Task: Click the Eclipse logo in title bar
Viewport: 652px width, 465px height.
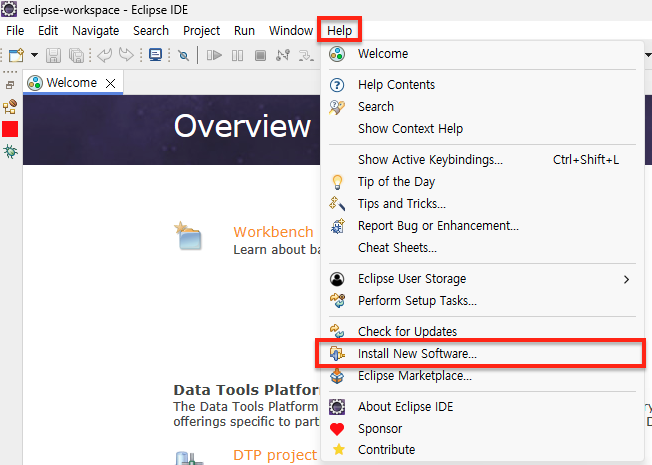Action: pyautogui.click(x=9, y=9)
